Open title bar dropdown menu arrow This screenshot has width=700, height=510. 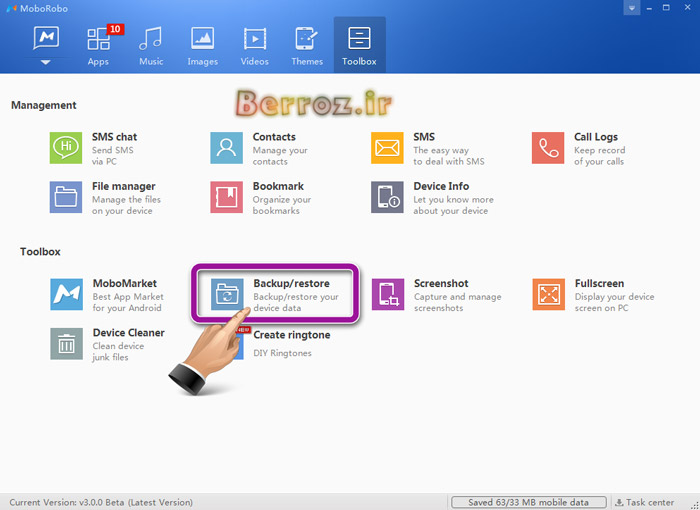tap(631, 8)
